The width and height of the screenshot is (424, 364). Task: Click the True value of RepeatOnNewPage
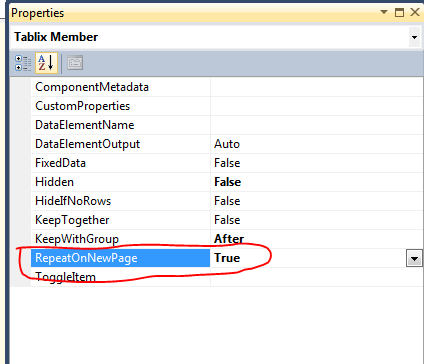click(227, 258)
